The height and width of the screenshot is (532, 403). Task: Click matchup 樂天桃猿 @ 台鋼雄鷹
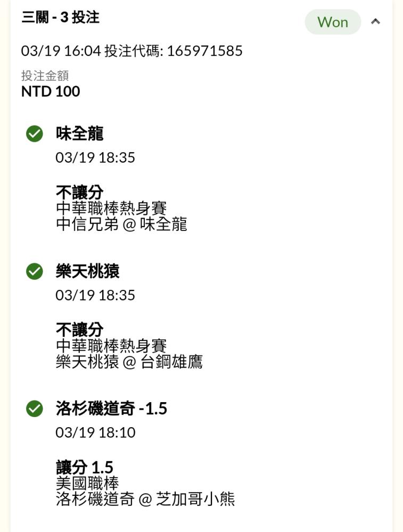click(x=129, y=362)
